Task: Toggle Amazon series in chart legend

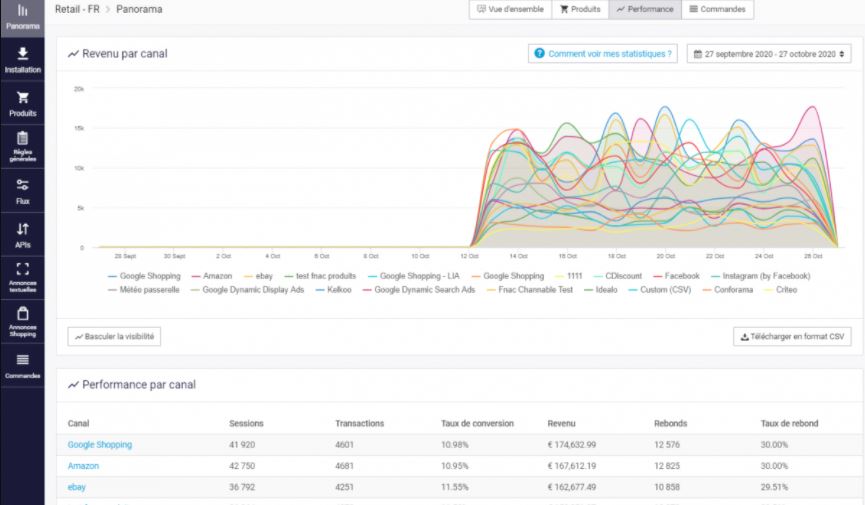Action: [x=212, y=276]
